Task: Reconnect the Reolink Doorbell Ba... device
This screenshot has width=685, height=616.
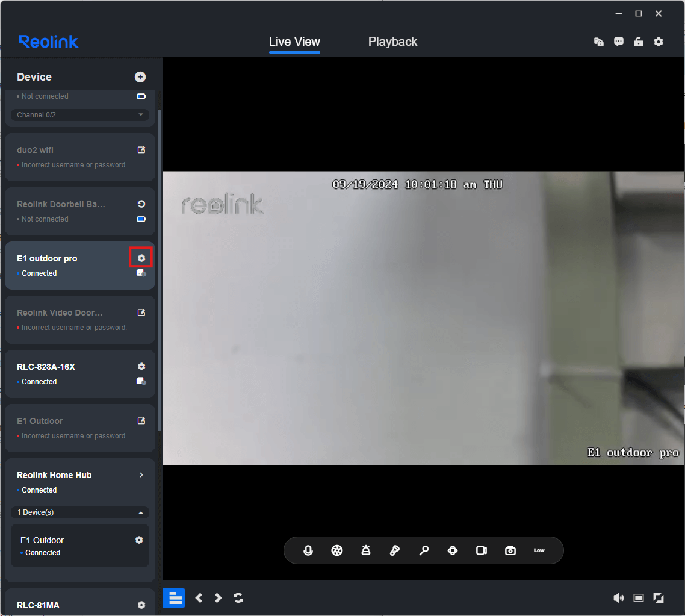Action: [x=141, y=204]
